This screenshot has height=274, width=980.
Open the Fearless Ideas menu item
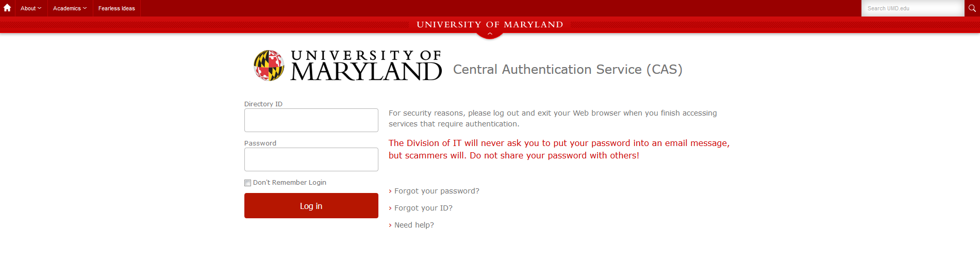tap(117, 8)
